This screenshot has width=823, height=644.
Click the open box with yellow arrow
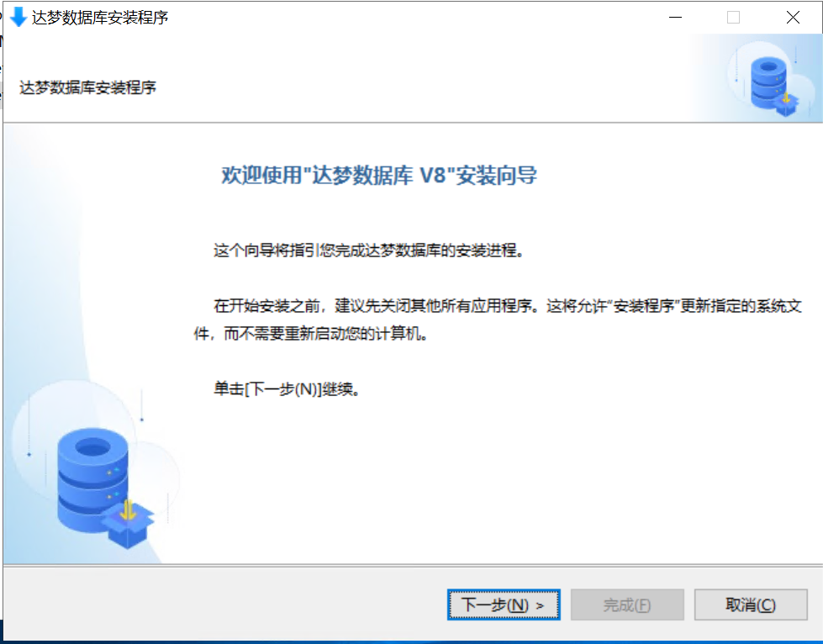128,523
